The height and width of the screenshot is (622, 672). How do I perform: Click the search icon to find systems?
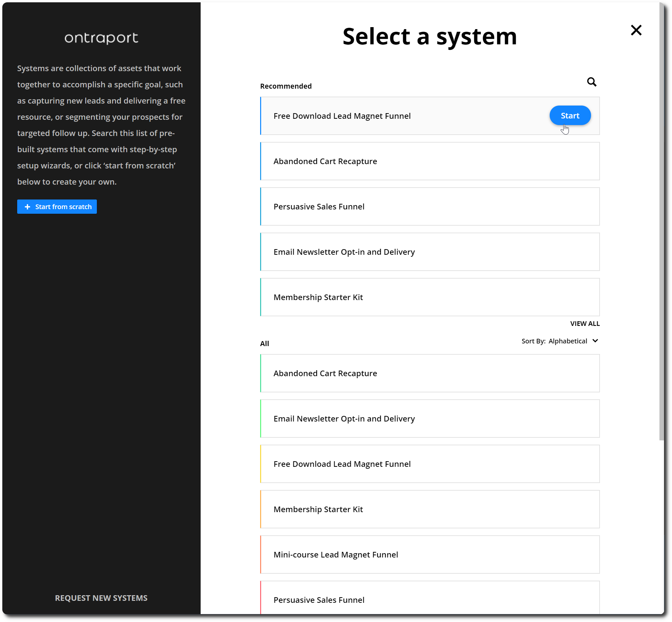592,82
